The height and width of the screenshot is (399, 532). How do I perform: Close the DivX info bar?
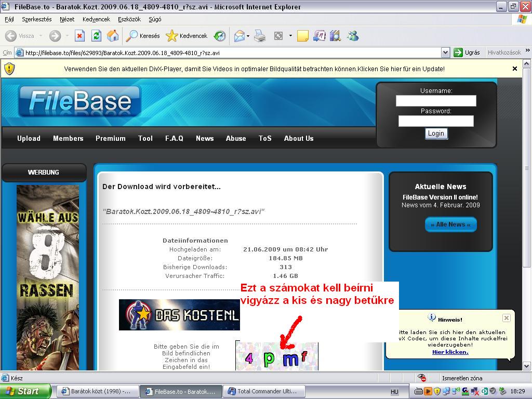(x=515, y=69)
